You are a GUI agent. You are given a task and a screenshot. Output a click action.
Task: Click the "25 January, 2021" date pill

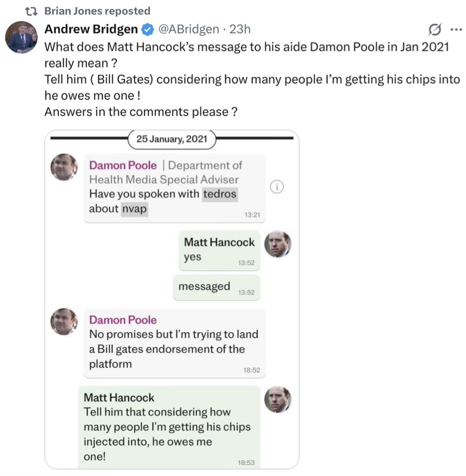[172, 139]
